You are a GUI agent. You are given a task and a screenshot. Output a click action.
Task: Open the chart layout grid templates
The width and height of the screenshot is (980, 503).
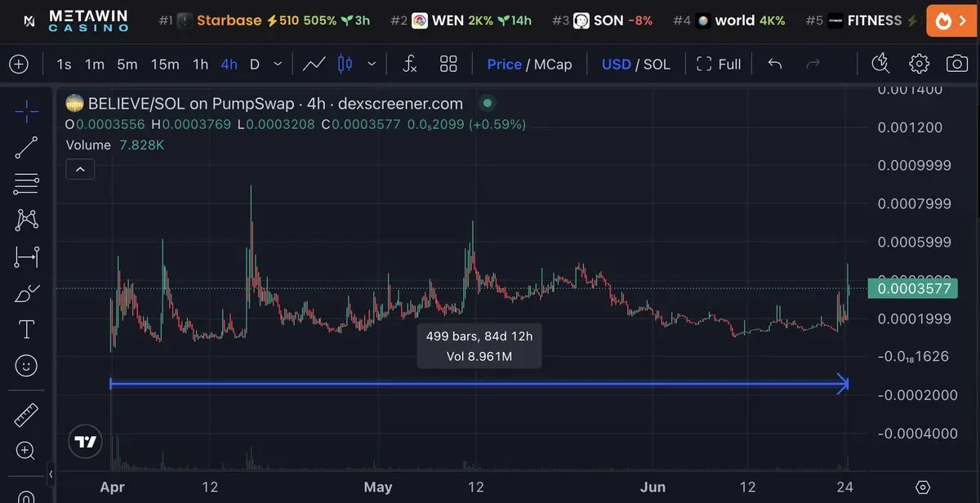[448, 64]
